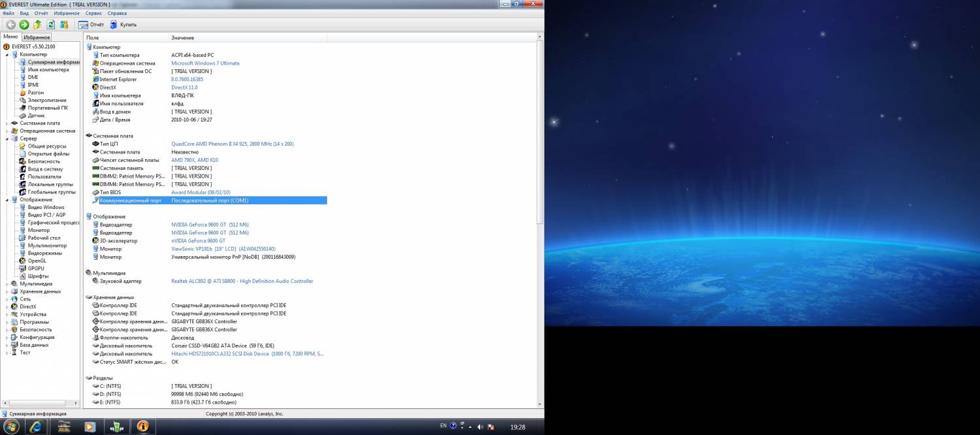Open the Windows Start menu

(x=12, y=427)
